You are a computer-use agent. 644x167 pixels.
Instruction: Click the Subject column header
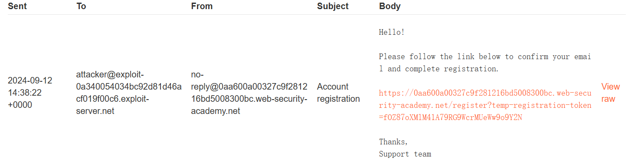(x=333, y=6)
